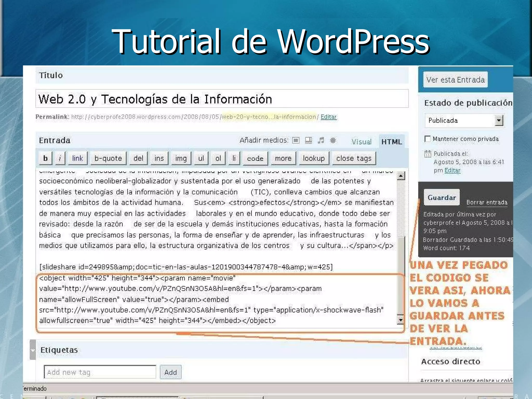This screenshot has height=399, width=532.
Task: Click the code tag button
Action: (255, 158)
